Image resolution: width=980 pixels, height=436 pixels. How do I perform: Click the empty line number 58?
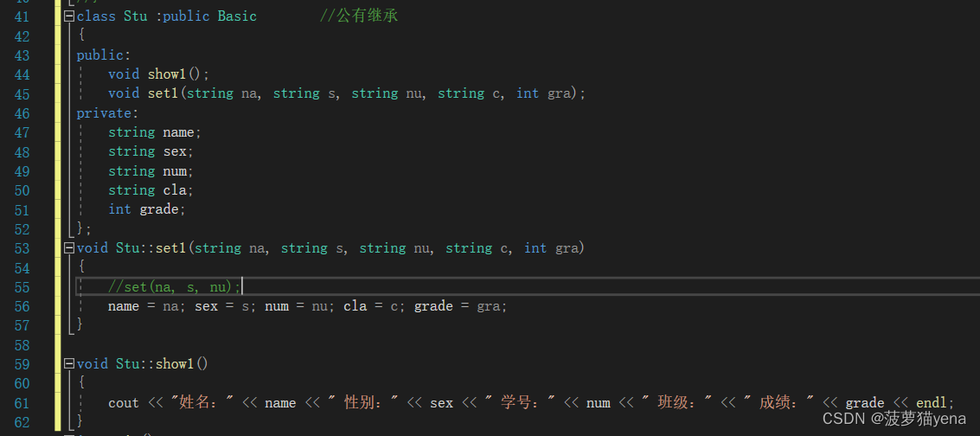(x=22, y=345)
